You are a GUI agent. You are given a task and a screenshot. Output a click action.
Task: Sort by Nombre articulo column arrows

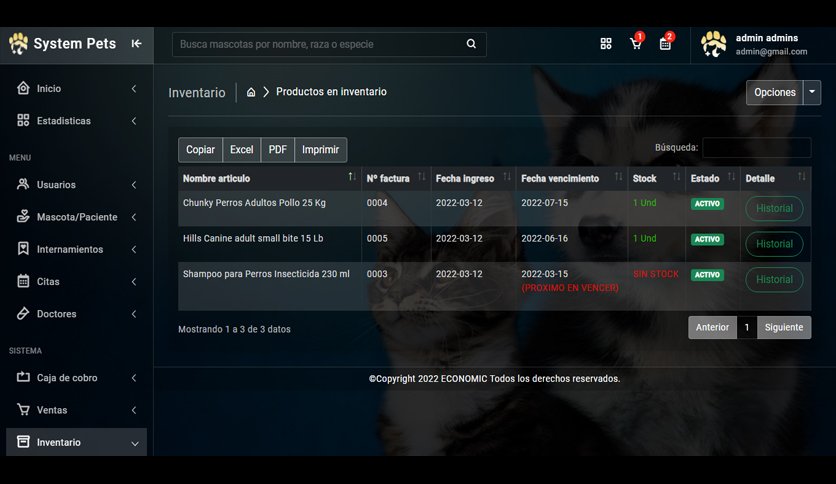pos(352,176)
